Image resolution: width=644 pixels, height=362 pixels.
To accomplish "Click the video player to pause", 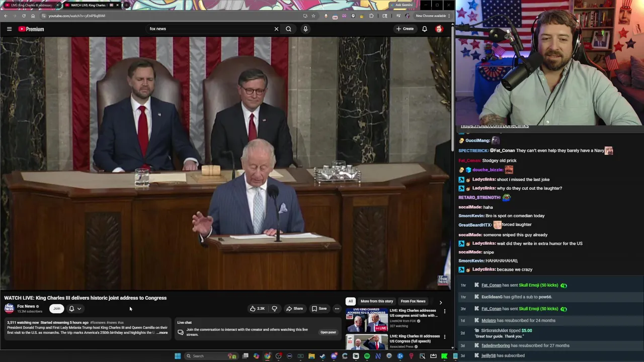I will click(x=225, y=163).
